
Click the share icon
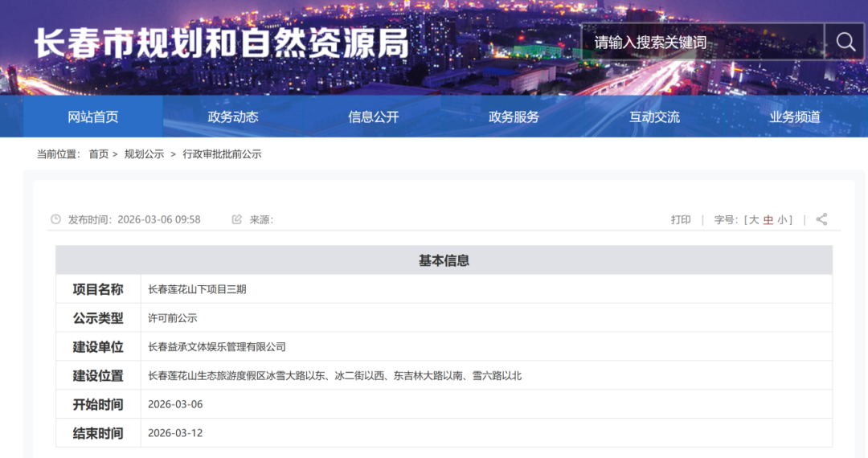pyautogui.click(x=821, y=219)
